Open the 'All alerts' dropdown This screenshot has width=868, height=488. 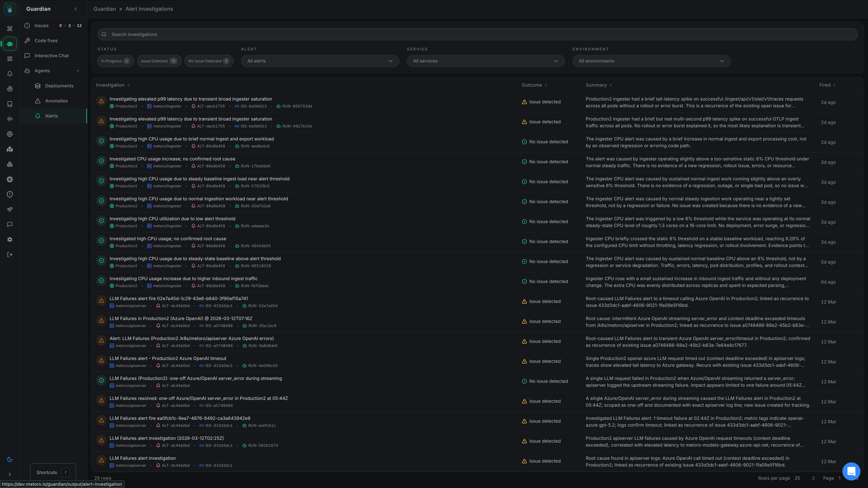pos(319,61)
